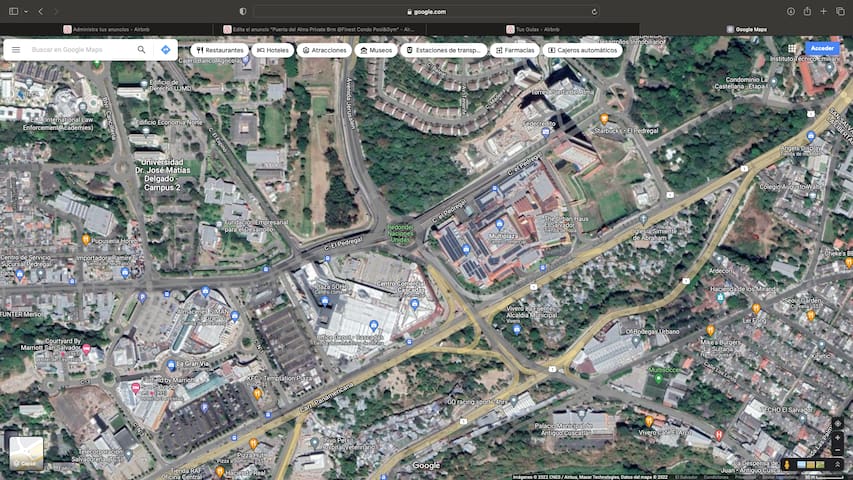Zoom out on the map

coord(837,450)
